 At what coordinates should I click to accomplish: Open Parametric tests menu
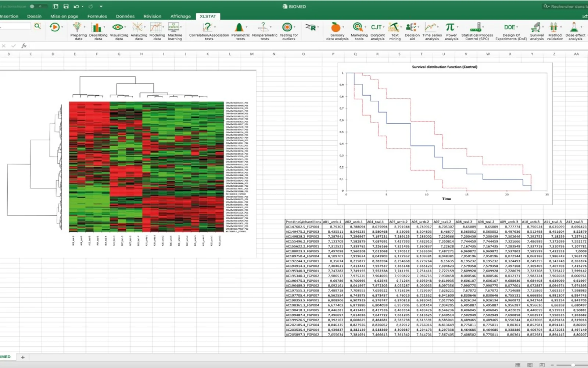240,31
